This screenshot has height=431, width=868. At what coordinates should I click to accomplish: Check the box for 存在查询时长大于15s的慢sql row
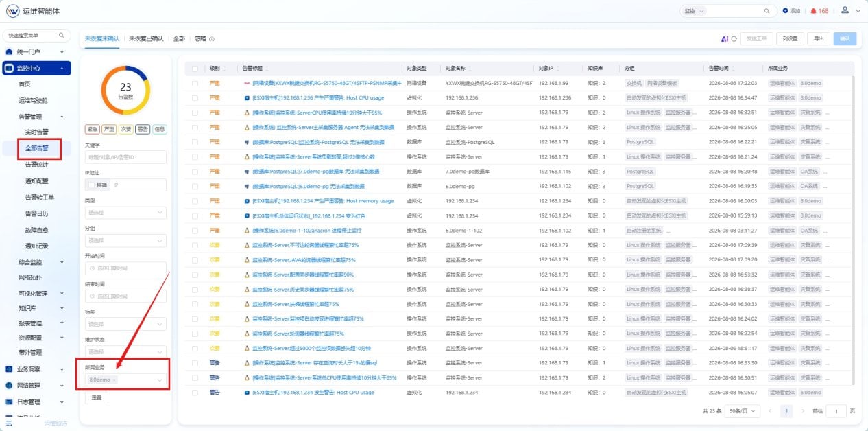pyautogui.click(x=195, y=363)
